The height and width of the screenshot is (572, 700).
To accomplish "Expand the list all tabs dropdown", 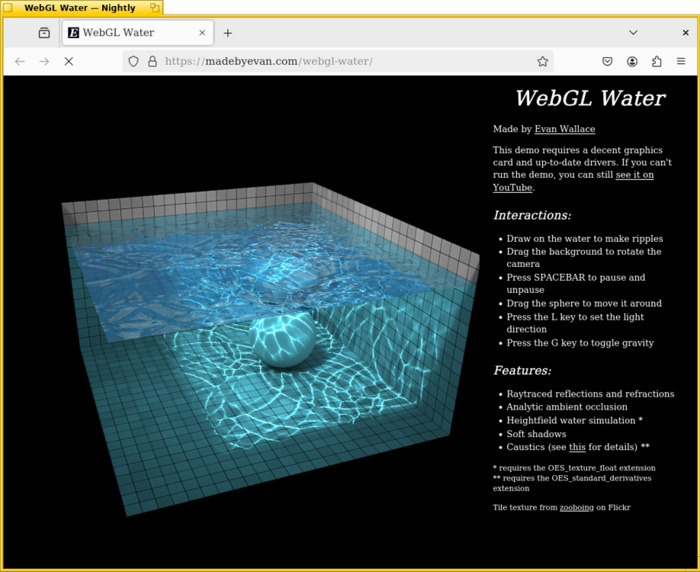I will tap(633, 33).
